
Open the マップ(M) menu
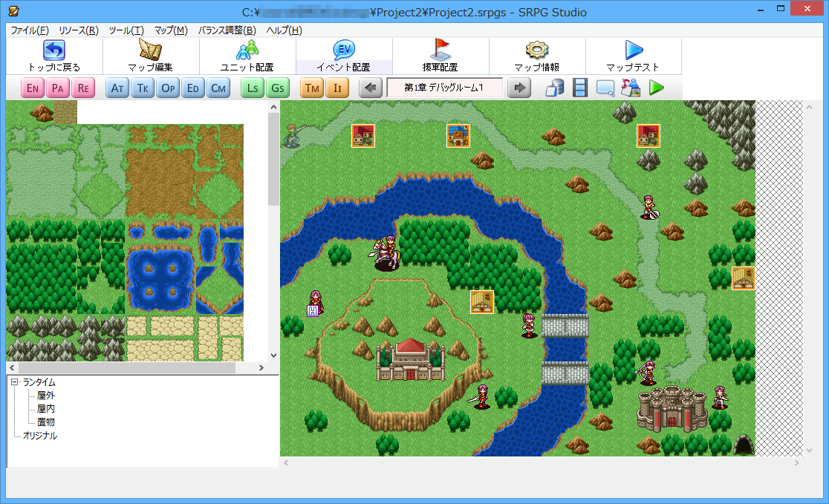171,30
